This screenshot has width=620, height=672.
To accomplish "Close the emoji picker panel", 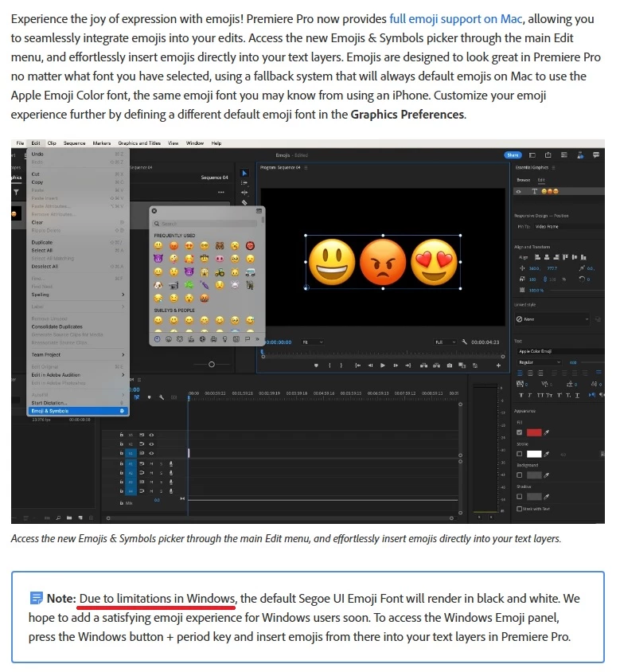I will coord(154,211).
